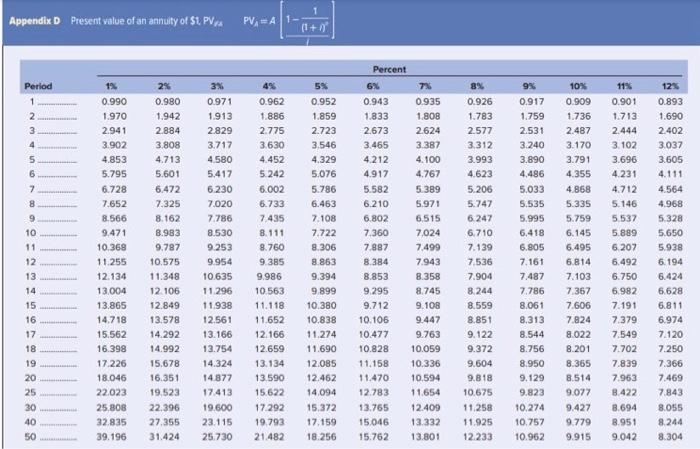Click the 9% column header
The image size is (700, 449).
click(529, 86)
